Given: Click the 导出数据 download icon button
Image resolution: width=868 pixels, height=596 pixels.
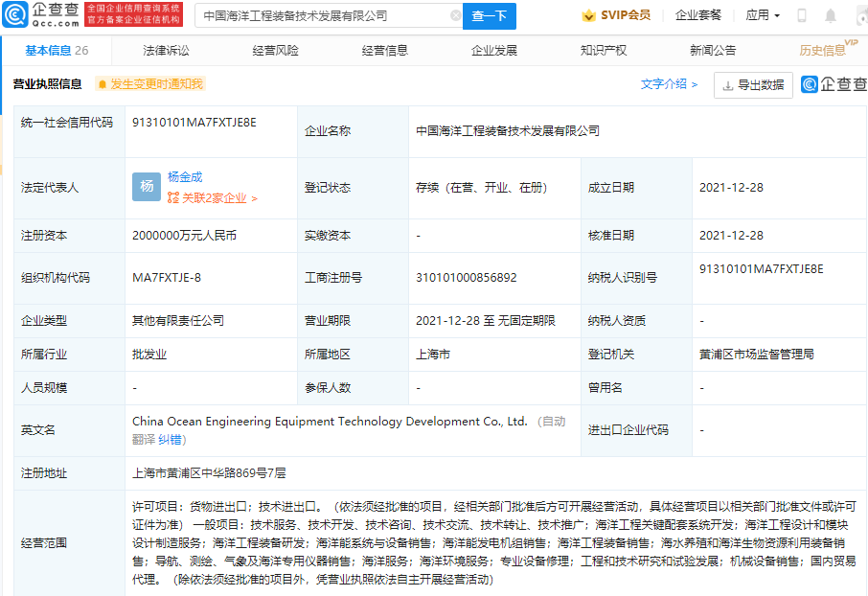Looking at the screenshot, I should pos(753,85).
